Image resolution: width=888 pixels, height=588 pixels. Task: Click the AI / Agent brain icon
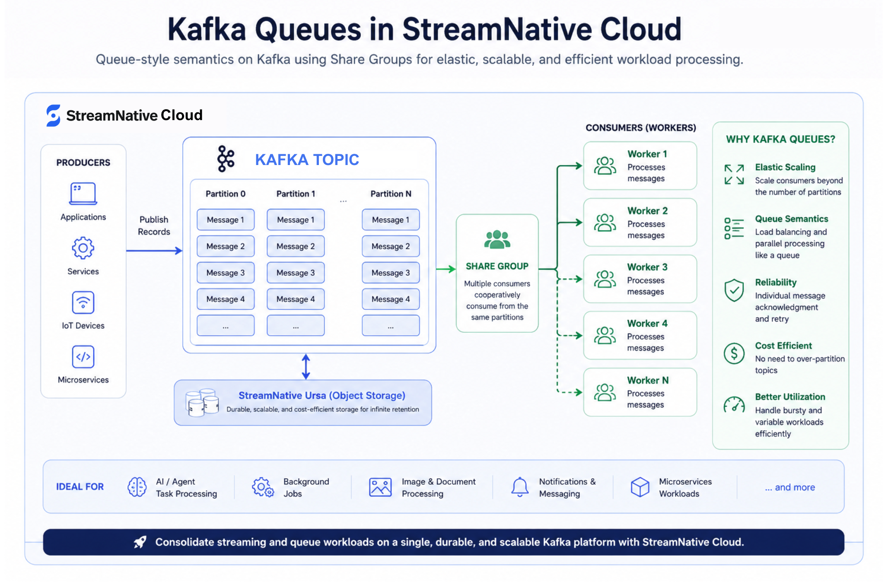click(x=137, y=487)
